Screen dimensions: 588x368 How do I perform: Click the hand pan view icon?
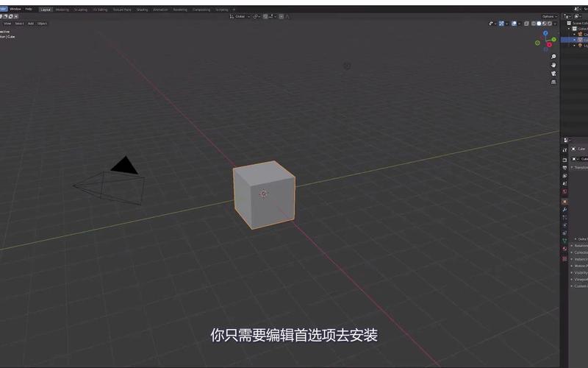point(553,65)
